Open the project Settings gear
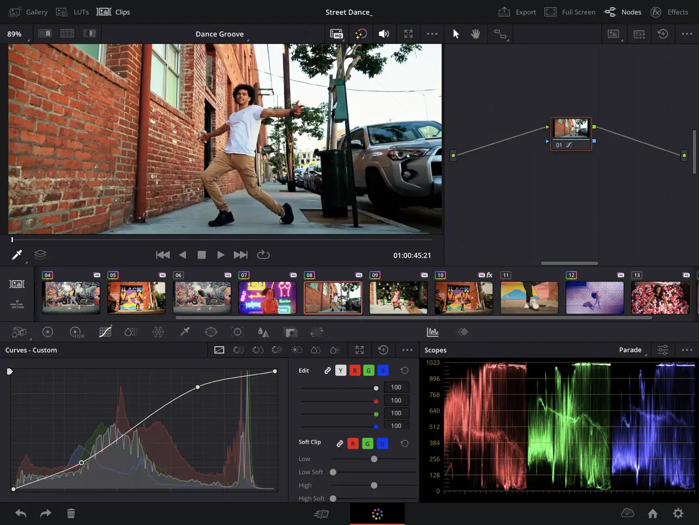 coord(678,513)
